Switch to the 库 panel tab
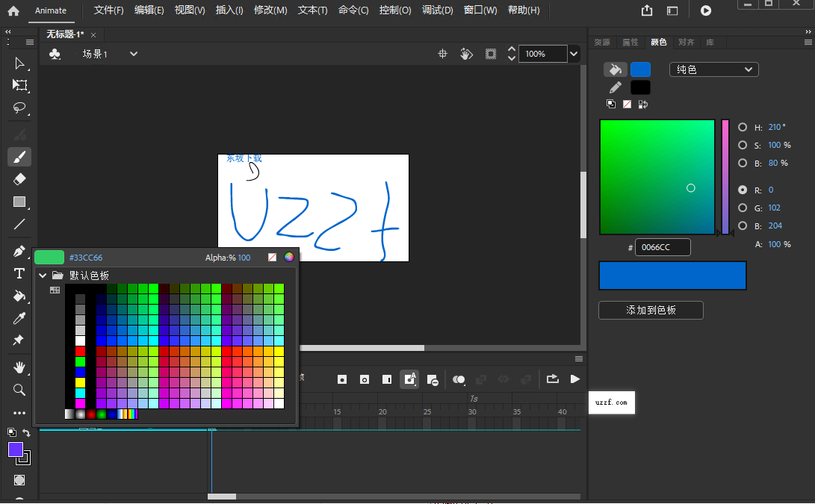Screen dimensions: 815x504 point(710,43)
